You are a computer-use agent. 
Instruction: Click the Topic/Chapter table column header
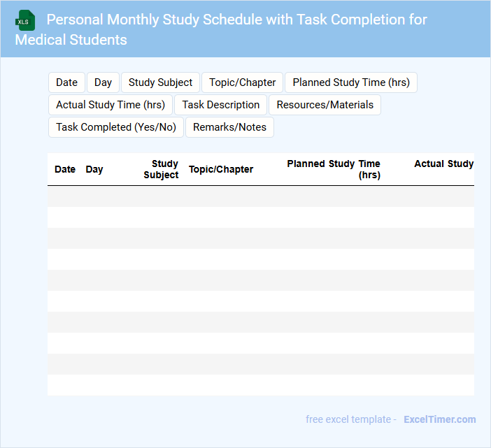(x=221, y=169)
